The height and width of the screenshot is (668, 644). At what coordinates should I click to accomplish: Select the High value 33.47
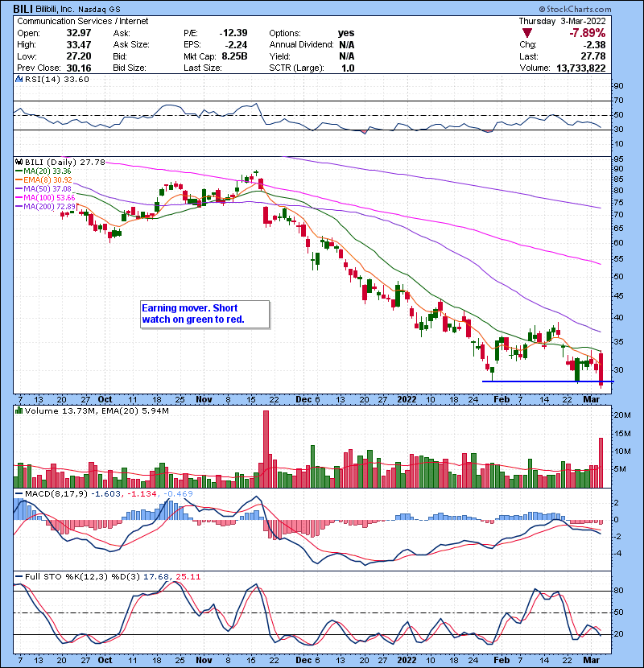coord(79,45)
